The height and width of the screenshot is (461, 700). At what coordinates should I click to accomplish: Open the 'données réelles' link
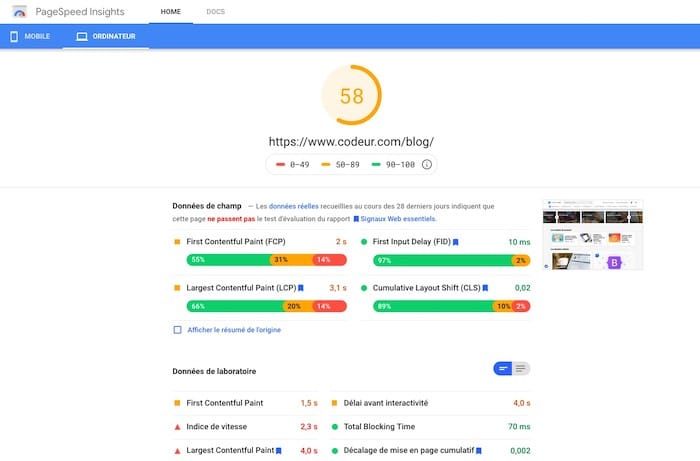tap(294, 206)
